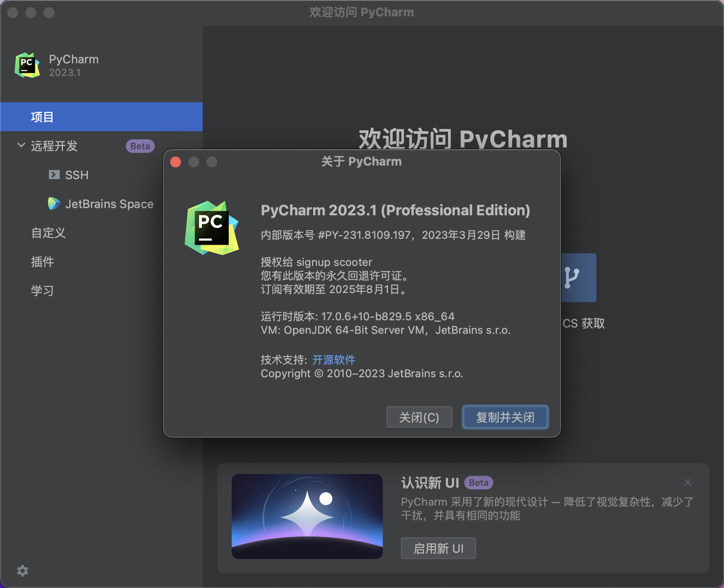Click the VCS branch icon button

pos(579,277)
